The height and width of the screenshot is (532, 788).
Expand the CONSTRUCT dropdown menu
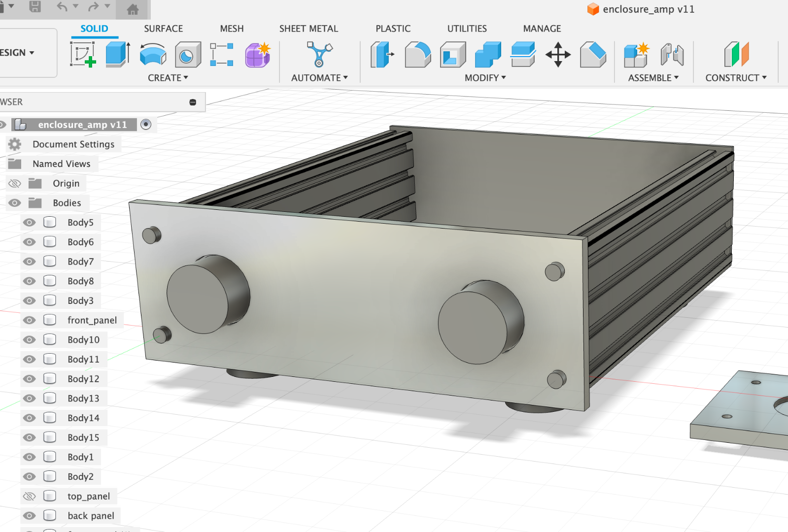(736, 78)
